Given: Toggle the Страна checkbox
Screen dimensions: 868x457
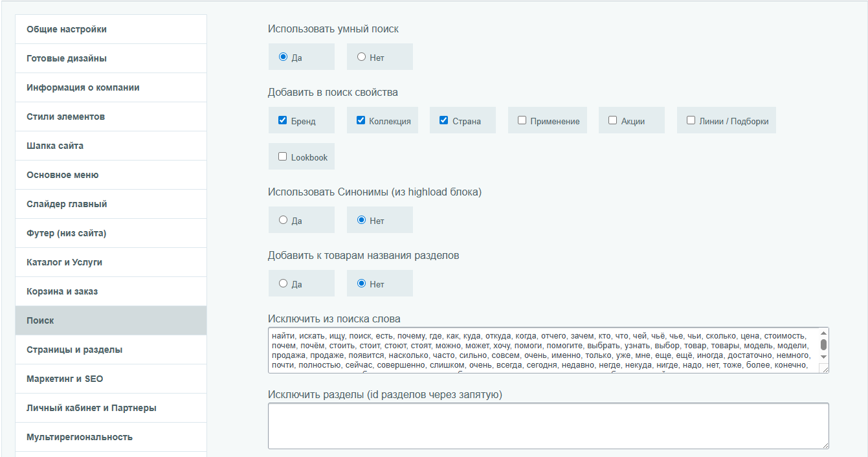Looking at the screenshot, I should [443, 120].
